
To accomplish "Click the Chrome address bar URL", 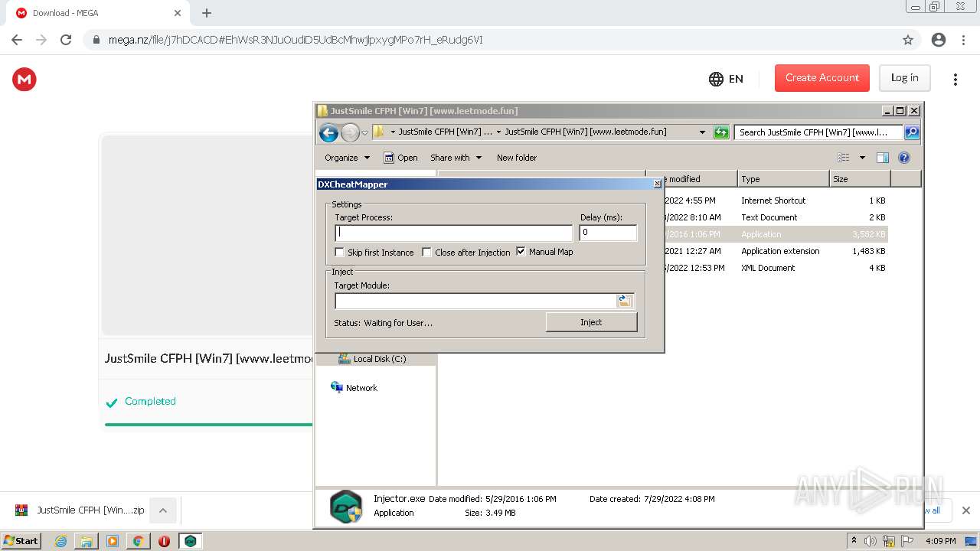I will 296,40.
